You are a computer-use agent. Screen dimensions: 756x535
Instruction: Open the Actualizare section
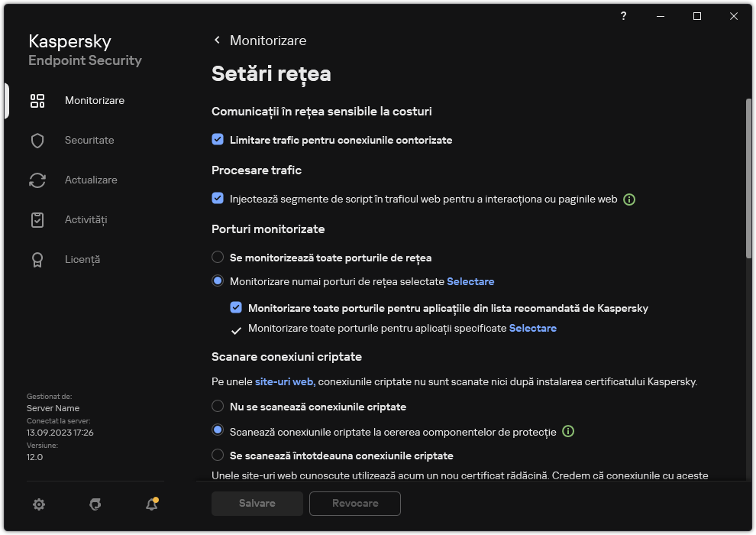[x=37, y=180]
